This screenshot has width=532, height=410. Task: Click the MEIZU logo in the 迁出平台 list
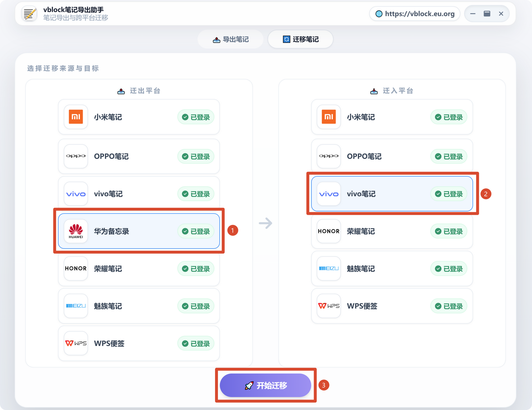tap(76, 306)
